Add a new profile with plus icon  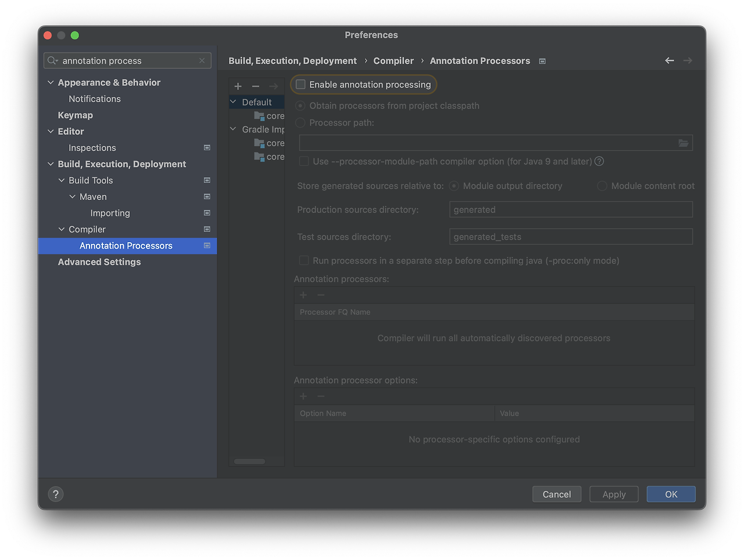coord(238,86)
